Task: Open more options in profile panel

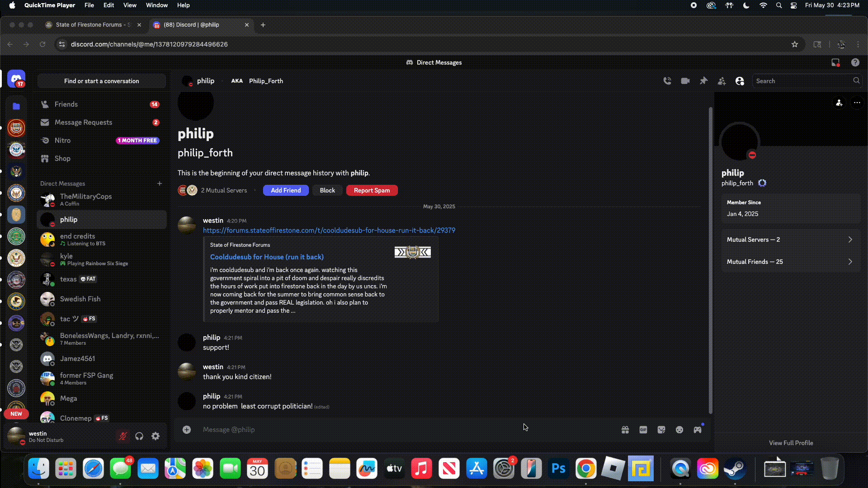Action: tap(857, 103)
